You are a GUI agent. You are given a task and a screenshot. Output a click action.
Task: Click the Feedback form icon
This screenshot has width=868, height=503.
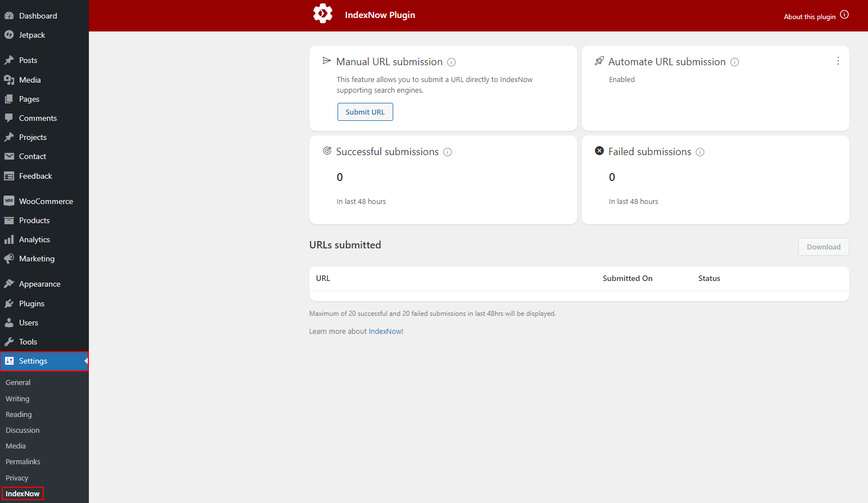click(x=9, y=176)
